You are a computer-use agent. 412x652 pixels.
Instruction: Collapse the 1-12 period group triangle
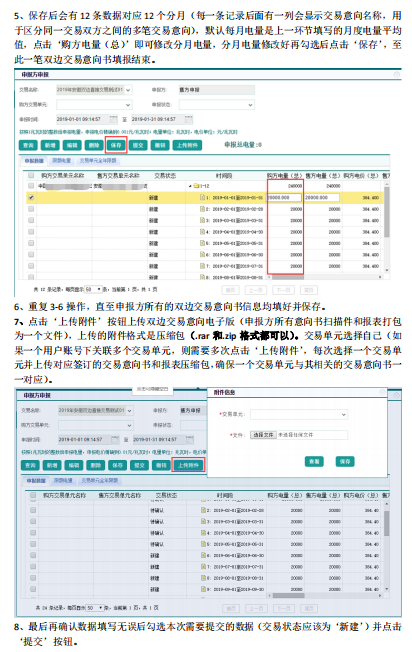click(x=190, y=186)
